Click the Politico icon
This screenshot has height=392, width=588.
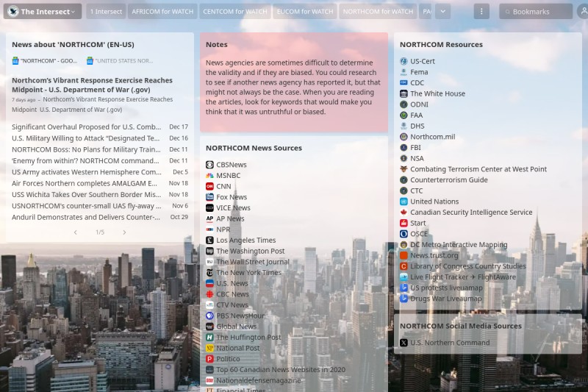209,359
